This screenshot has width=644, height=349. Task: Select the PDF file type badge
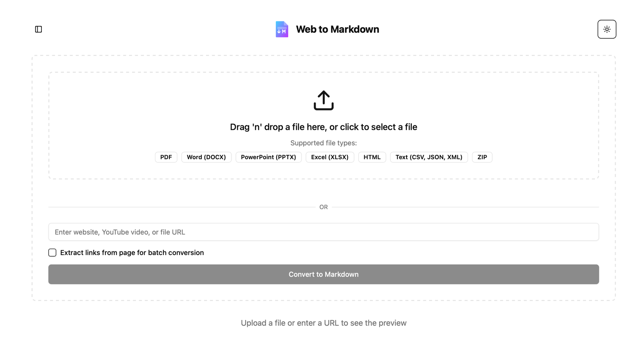coord(166,157)
